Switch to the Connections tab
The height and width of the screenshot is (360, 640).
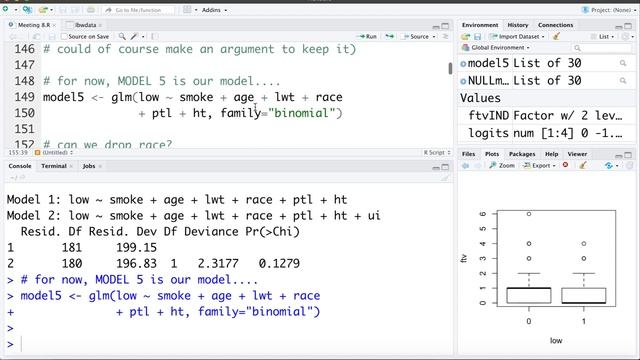click(x=556, y=25)
